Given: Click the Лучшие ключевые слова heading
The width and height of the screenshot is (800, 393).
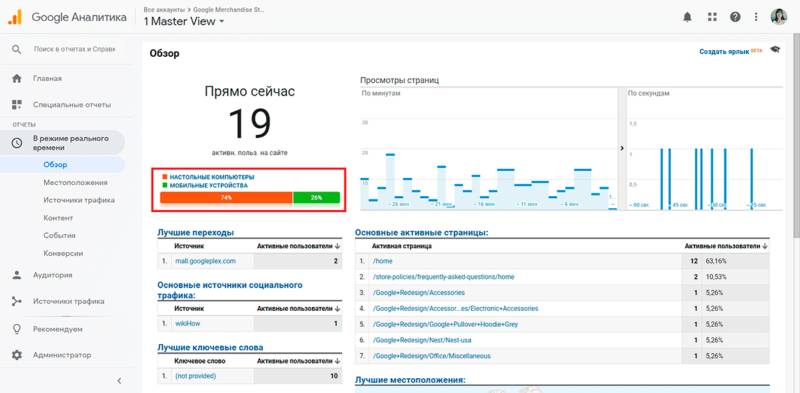Looking at the screenshot, I should (210, 347).
